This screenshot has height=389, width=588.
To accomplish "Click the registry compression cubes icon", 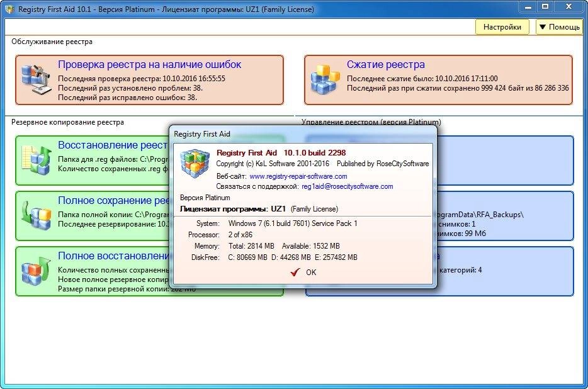I will click(x=325, y=79).
